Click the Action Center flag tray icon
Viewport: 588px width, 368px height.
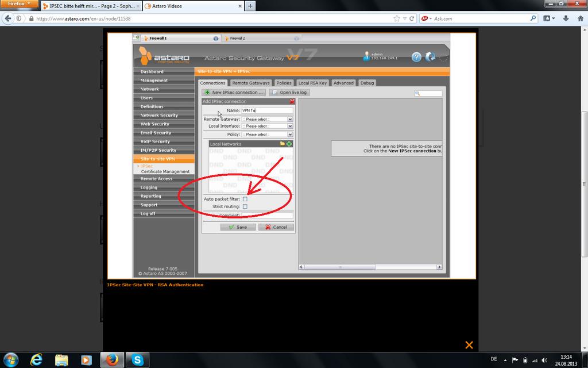[x=515, y=360]
